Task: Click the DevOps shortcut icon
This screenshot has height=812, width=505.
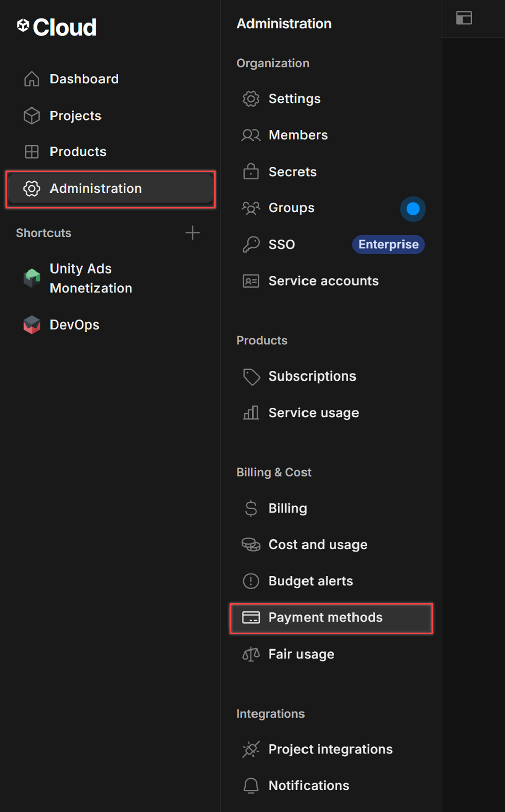Action: (x=32, y=324)
